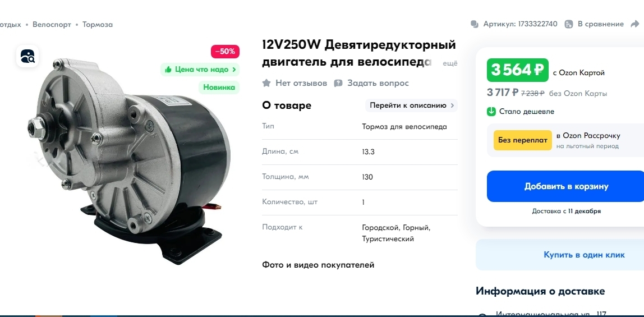Click the thumbs-up icon in Цена что надо
This screenshot has height=317, width=644.
(x=168, y=70)
